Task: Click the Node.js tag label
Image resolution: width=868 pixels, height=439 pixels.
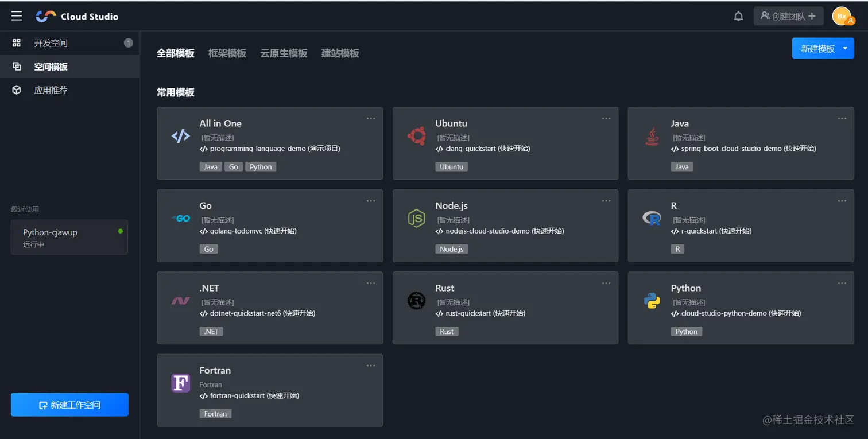Action: point(452,249)
